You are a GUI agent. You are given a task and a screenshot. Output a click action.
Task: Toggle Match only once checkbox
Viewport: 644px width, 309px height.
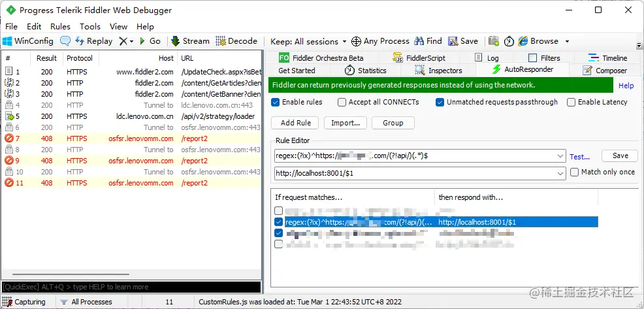click(x=574, y=172)
